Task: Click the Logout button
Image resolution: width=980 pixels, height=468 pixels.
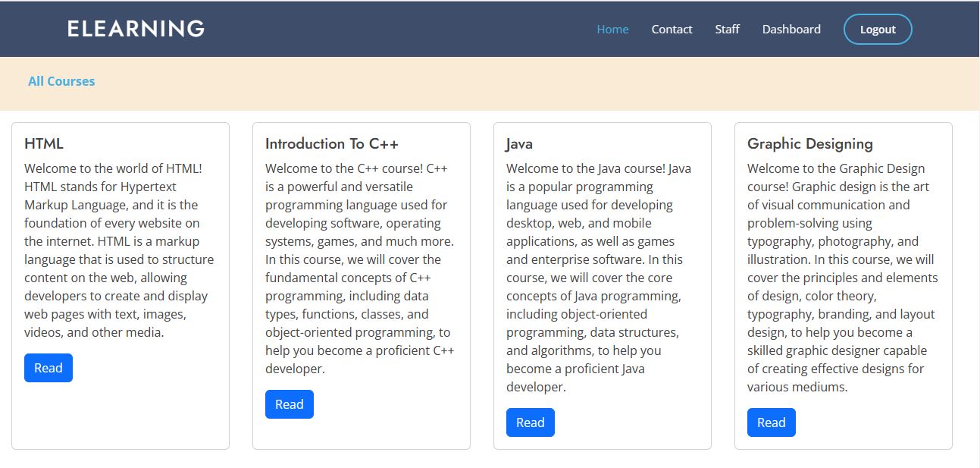Action: [877, 29]
